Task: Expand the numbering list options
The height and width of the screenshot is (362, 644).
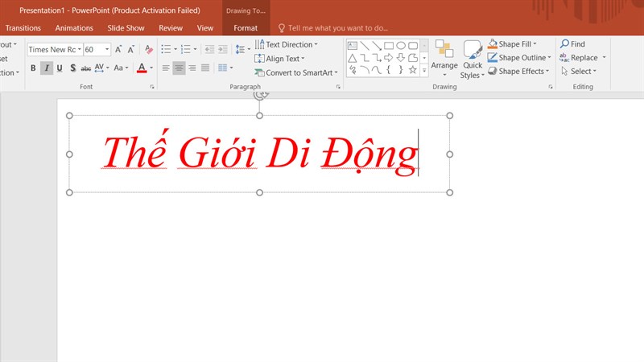Action: pyautogui.click(x=195, y=50)
